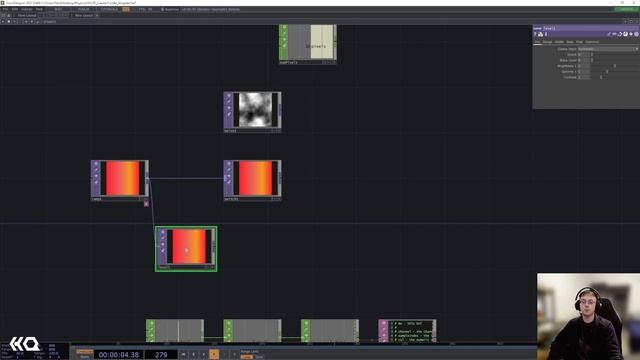Click the /project1 path field
Image resolution: width=640 pixels, height=360 pixels.
click(x=50, y=22)
